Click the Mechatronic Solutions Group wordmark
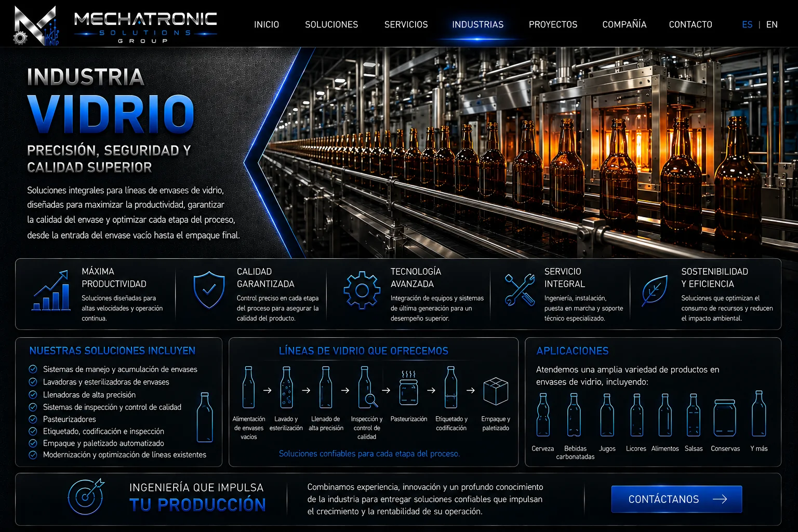 pos(145,26)
